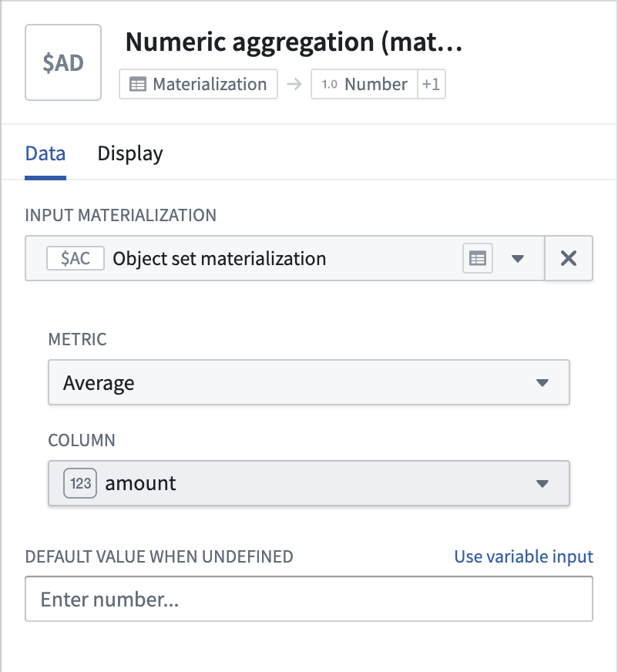
Task: Click the INPUT MATERIALIZATION label
Action: tap(121, 215)
